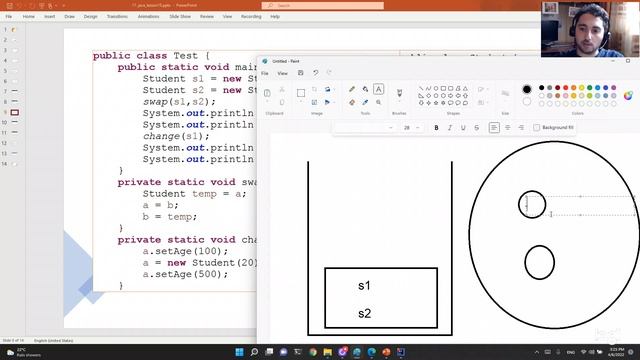Click the Rotate image icon in Paint

click(x=327, y=102)
